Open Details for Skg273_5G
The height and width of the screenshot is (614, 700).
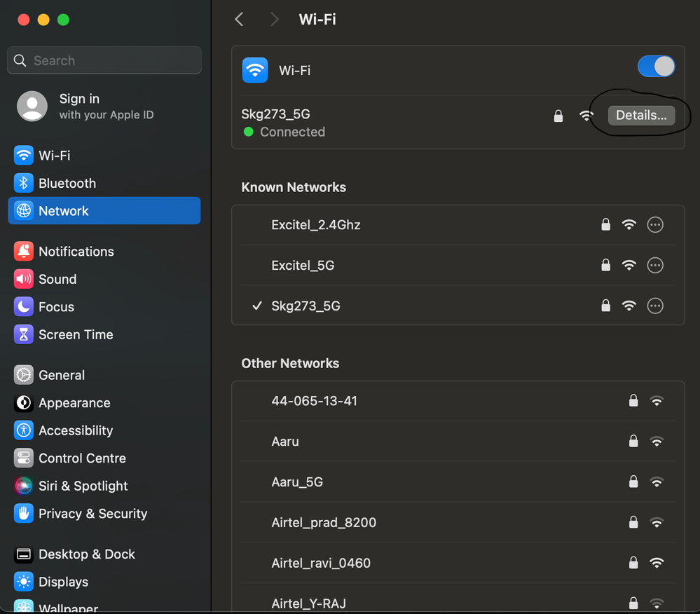[x=641, y=115]
